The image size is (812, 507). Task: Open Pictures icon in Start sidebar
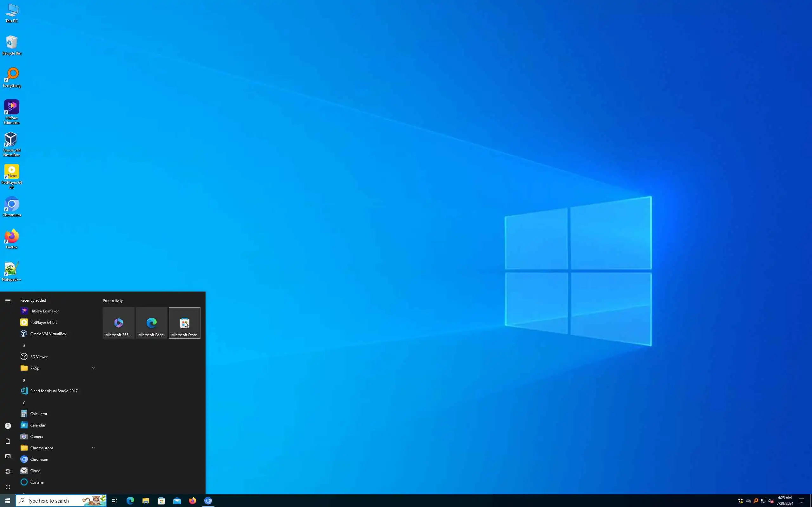(8, 456)
